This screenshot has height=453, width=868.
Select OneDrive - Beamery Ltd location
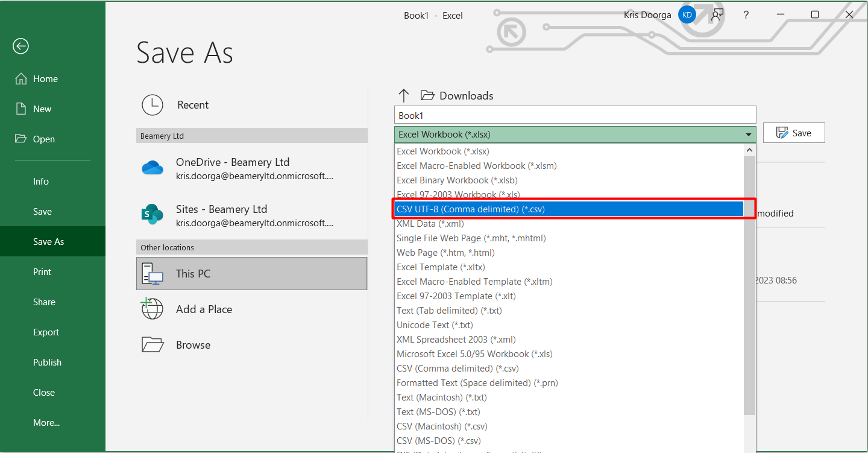click(x=252, y=168)
